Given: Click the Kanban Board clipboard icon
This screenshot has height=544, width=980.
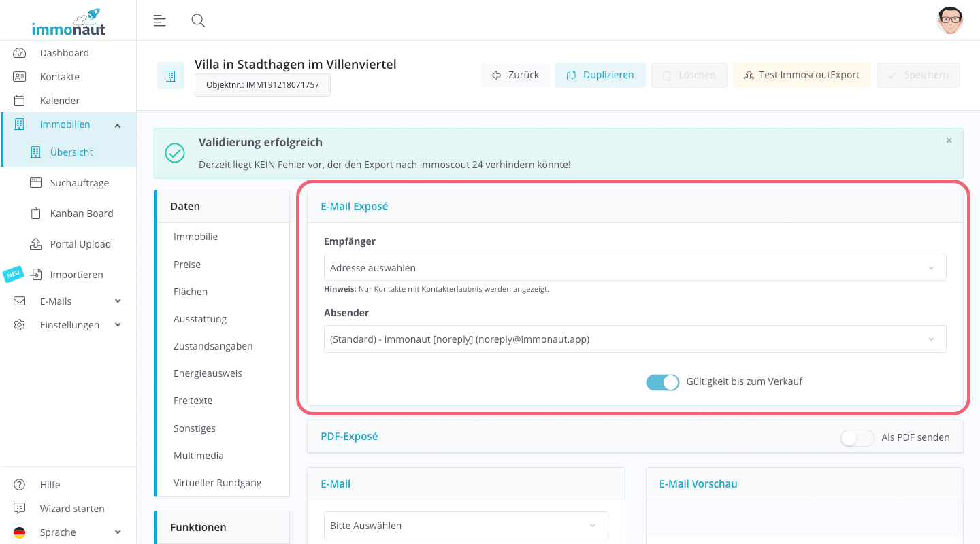Looking at the screenshot, I should [36, 214].
